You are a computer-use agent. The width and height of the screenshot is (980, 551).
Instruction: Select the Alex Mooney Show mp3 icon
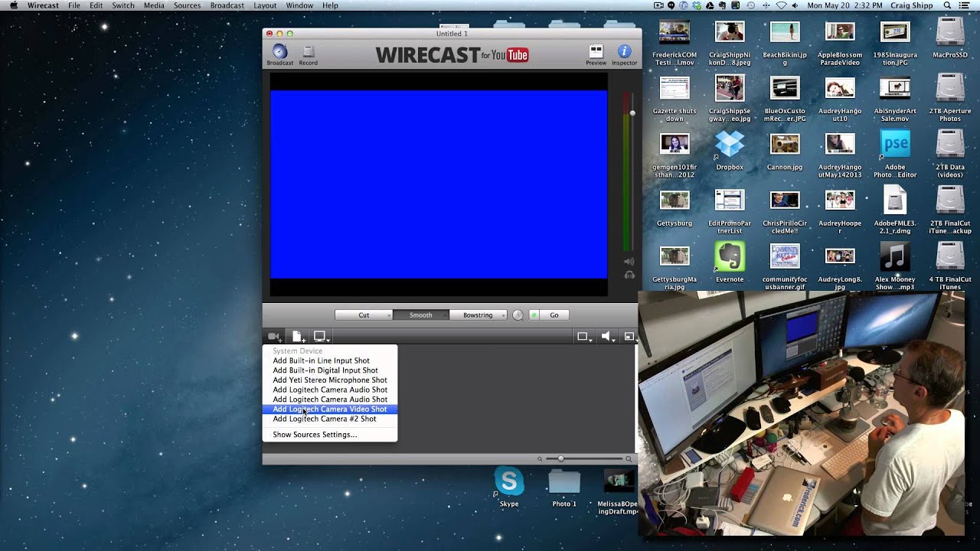(x=895, y=256)
